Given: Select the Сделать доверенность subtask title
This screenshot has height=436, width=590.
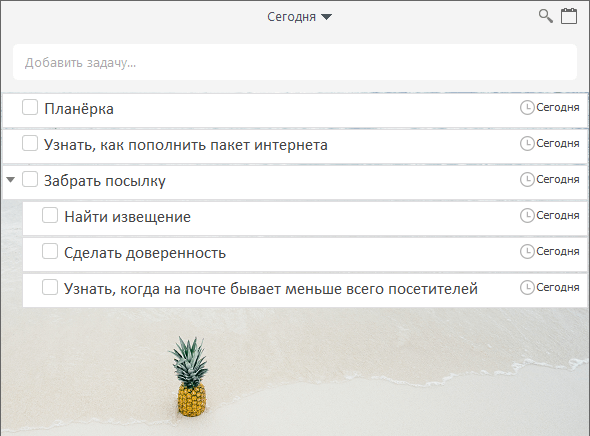Looking at the screenshot, I should [x=145, y=253].
